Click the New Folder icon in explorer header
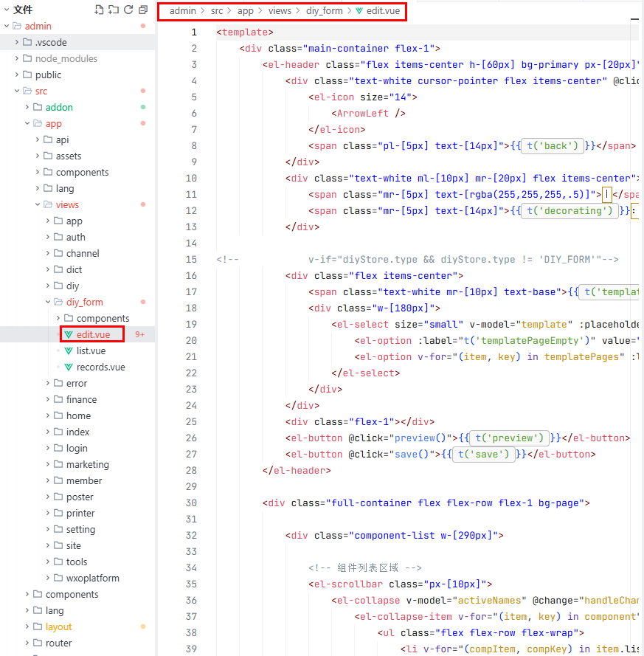Viewport: 644px width, 656px height. [113, 10]
